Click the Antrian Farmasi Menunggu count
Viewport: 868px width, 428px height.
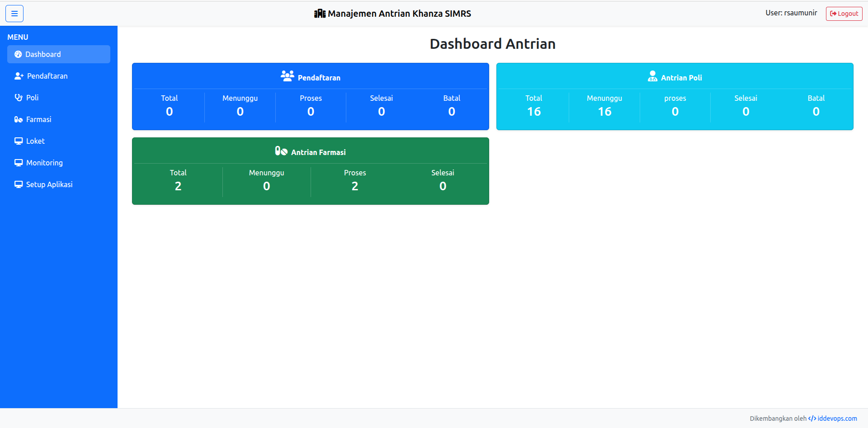tap(267, 186)
